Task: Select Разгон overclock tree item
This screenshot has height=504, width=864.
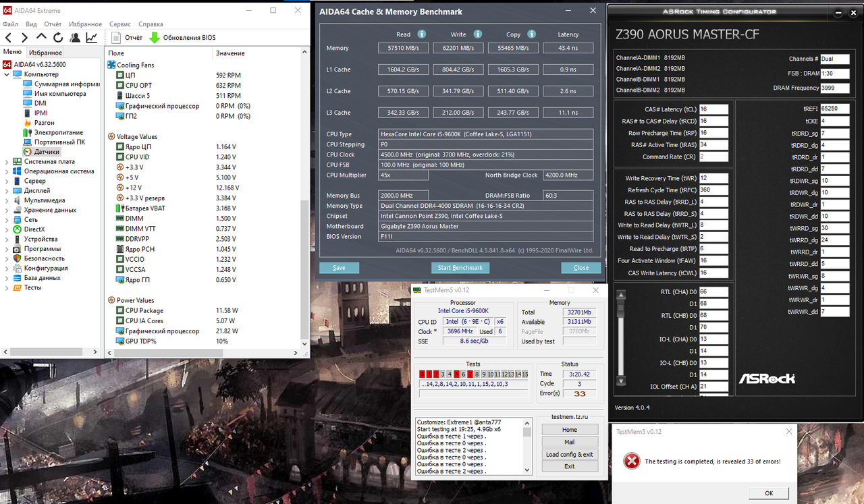Action: (x=38, y=123)
